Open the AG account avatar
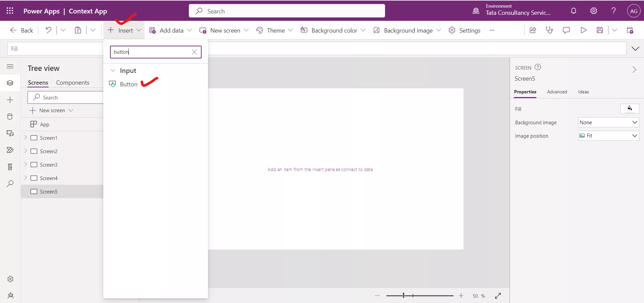 click(634, 11)
